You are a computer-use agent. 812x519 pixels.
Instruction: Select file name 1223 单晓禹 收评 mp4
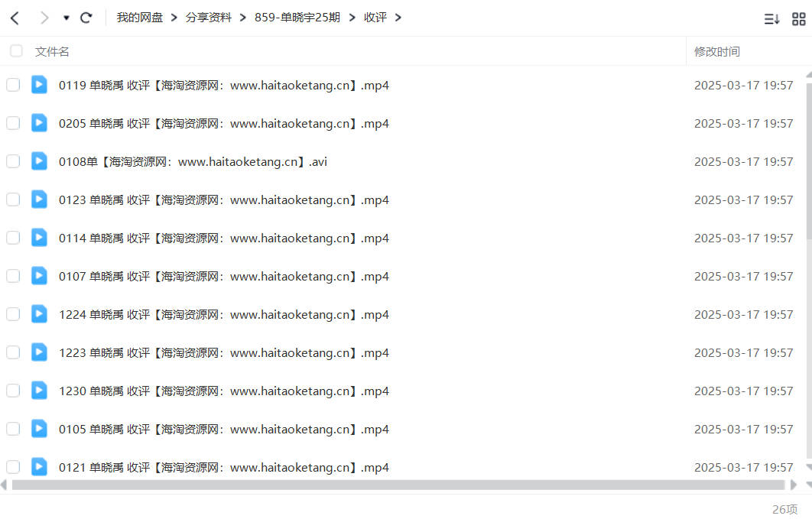pyautogui.click(x=224, y=353)
